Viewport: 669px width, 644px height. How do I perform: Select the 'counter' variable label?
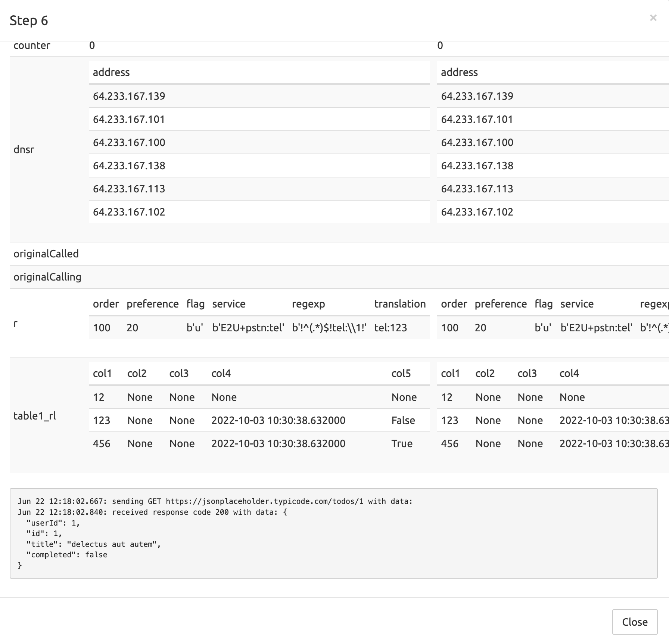pyautogui.click(x=32, y=46)
